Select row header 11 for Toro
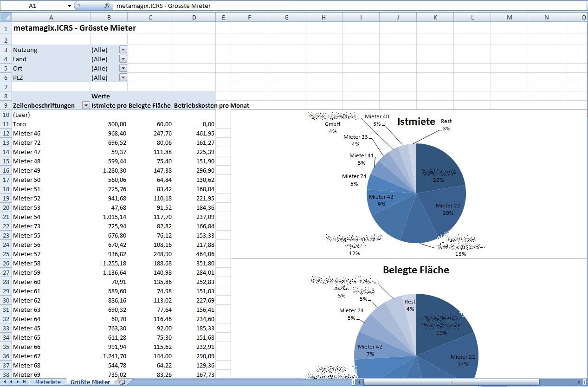The width and height of the screenshot is (588, 387). point(6,124)
